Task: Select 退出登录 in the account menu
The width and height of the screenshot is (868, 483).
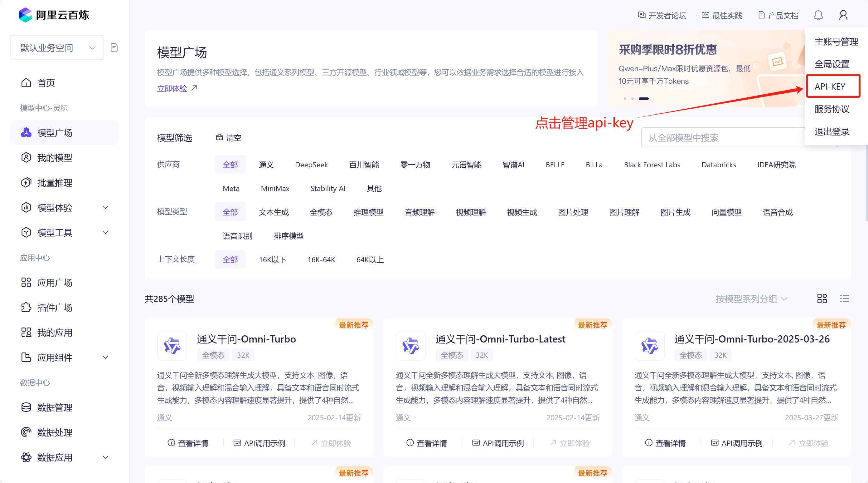Action: 832,131
